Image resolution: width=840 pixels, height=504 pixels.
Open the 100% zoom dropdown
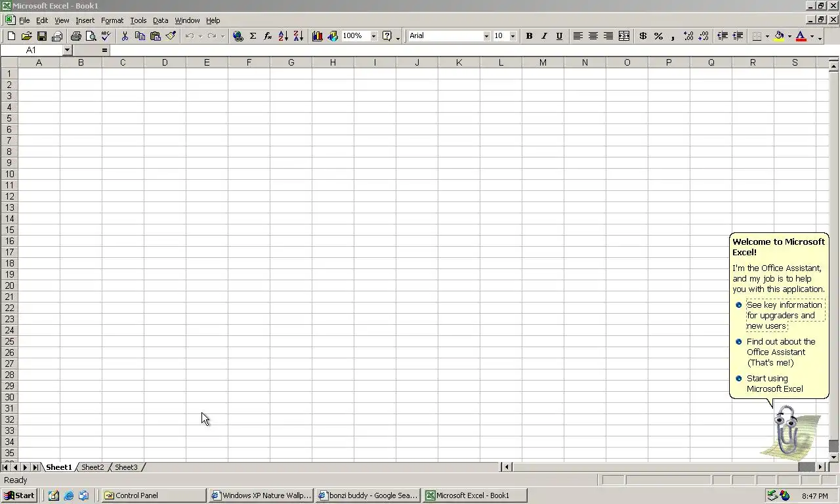pyautogui.click(x=373, y=36)
